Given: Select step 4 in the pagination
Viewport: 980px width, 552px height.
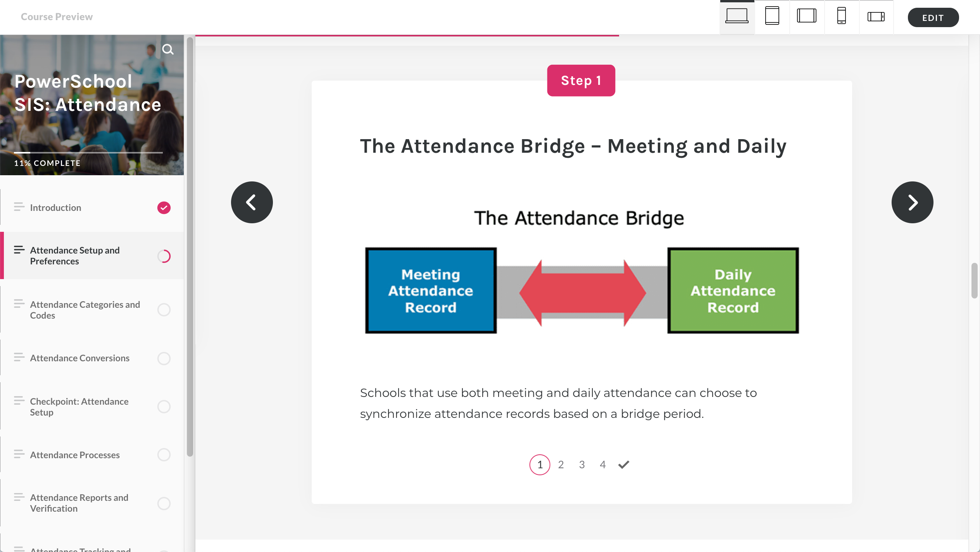Looking at the screenshot, I should coord(603,464).
